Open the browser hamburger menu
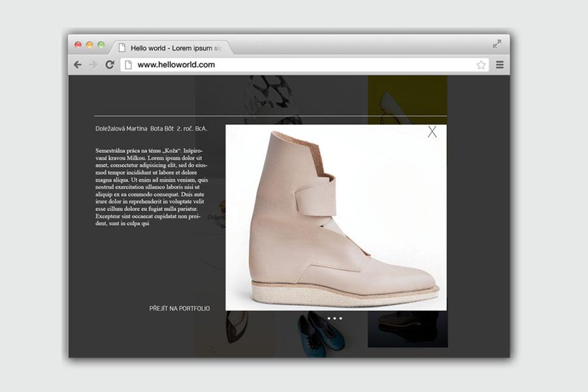This screenshot has height=392, width=588. pyautogui.click(x=500, y=65)
